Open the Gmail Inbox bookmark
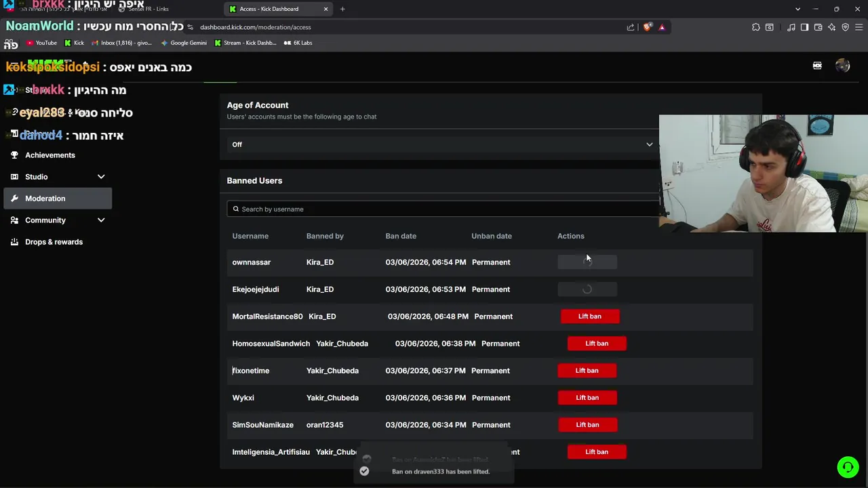 tap(121, 43)
